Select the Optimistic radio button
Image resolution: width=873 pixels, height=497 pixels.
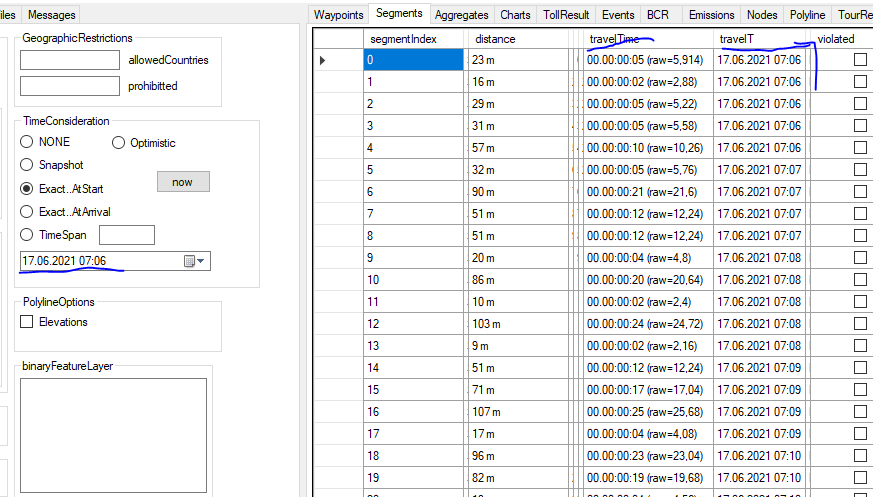coord(118,143)
